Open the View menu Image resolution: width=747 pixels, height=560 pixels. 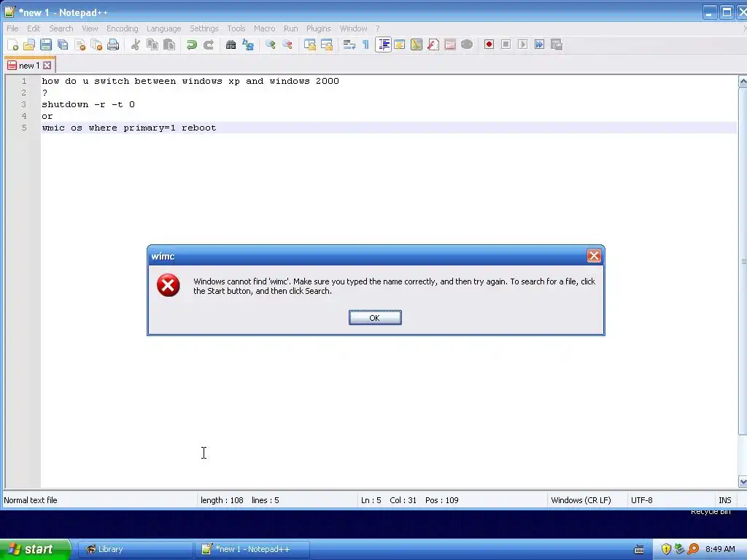(x=90, y=28)
